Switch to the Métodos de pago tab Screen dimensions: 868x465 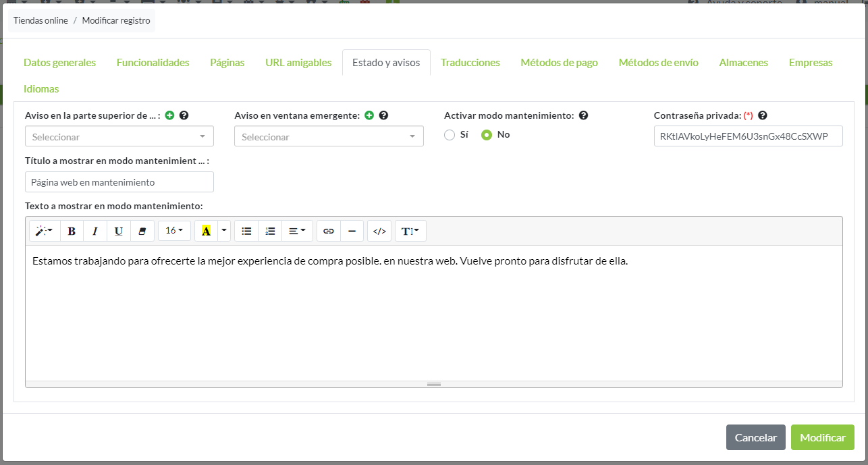pyautogui.click(x=559, y=63)
